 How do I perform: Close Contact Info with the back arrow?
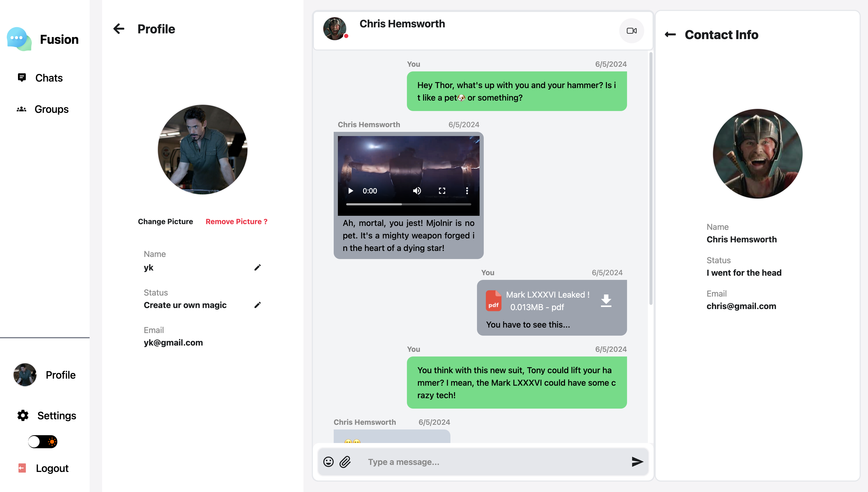670,34
